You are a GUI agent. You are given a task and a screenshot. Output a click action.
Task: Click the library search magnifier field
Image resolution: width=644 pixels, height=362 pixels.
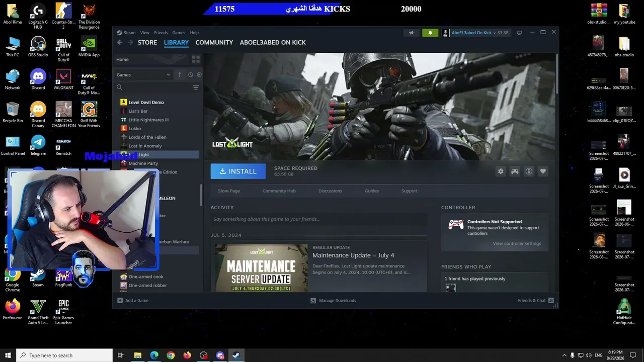(153, 87)
